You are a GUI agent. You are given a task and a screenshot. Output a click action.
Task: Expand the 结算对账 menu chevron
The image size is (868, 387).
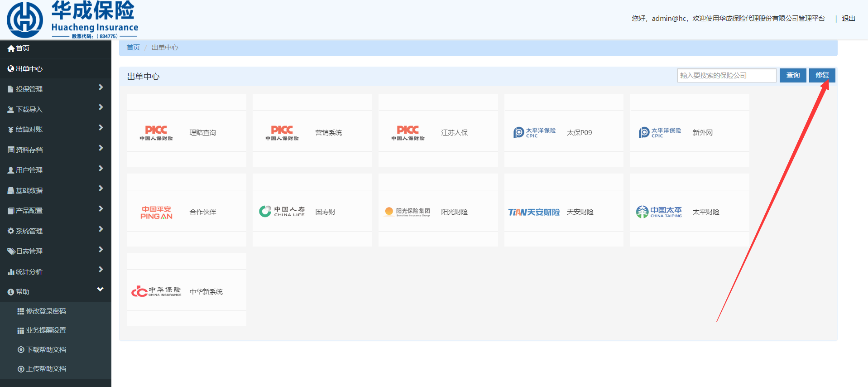[x=101, y=128]
